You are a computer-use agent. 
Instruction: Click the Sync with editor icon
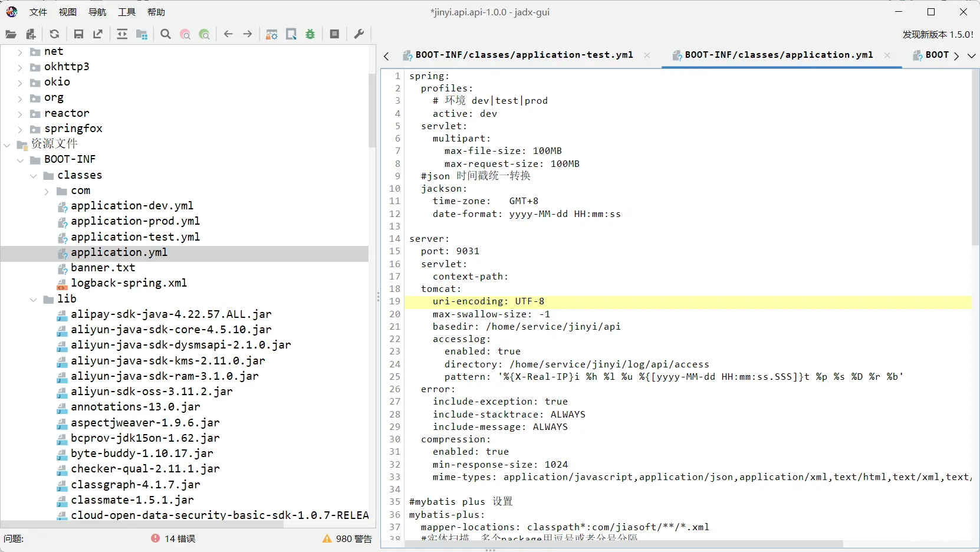[x=122, y=34]
